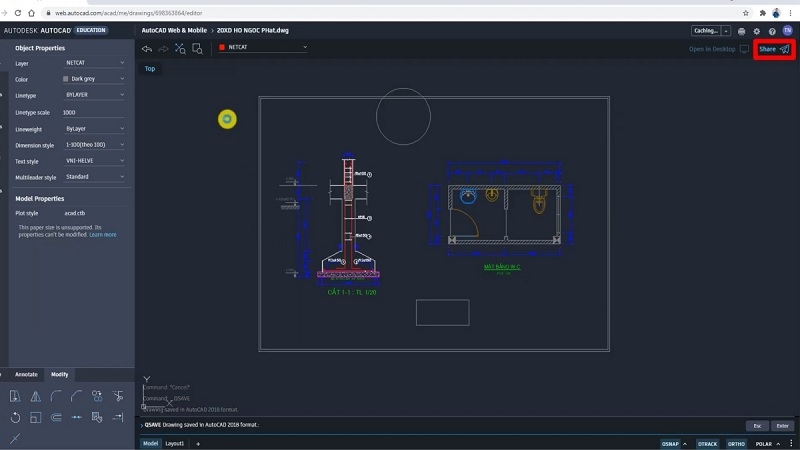Select the Break at point tool
The width and height of the screenshot is (800, 450).
[x=77, y=417]
